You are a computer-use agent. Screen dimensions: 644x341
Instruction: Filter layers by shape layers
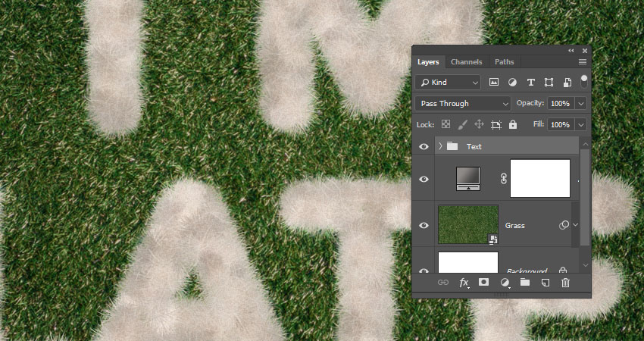pyautogui.click(x=549, y=82)
